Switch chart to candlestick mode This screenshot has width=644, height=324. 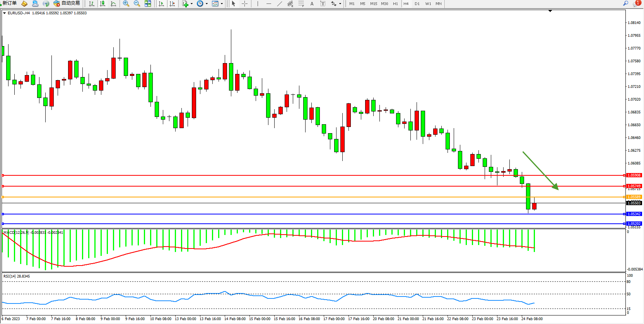point(102,3)
